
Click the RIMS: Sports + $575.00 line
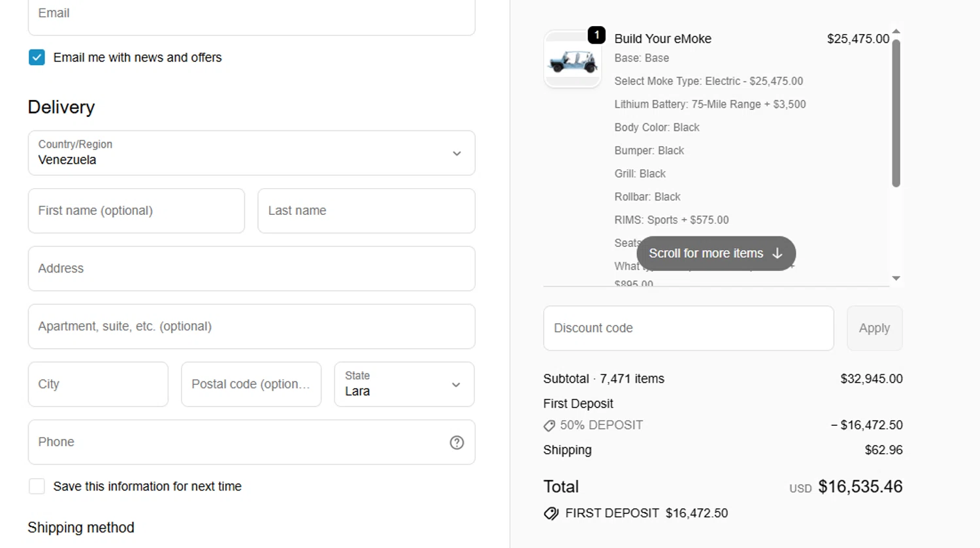coord(671,220)
